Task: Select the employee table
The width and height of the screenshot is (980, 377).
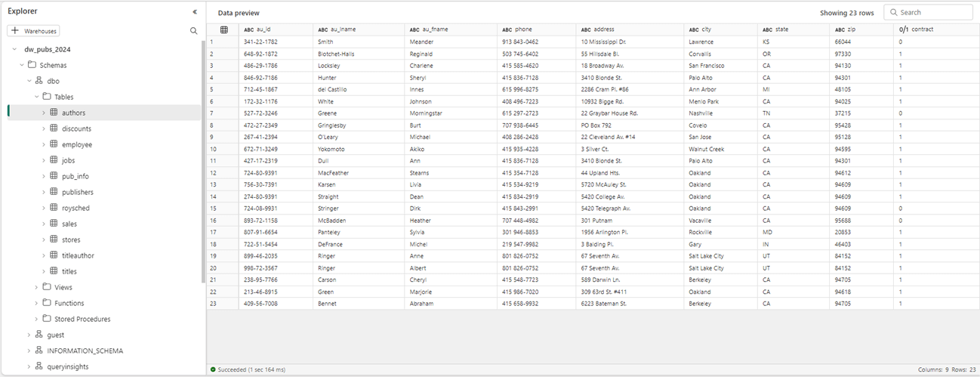Action: (76, 144)
